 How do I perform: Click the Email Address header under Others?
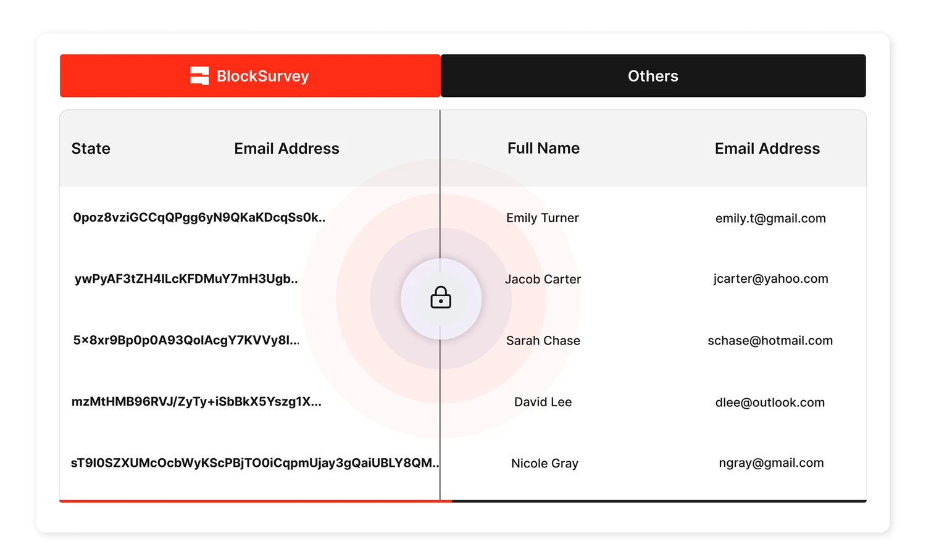(x=767, y=149)
